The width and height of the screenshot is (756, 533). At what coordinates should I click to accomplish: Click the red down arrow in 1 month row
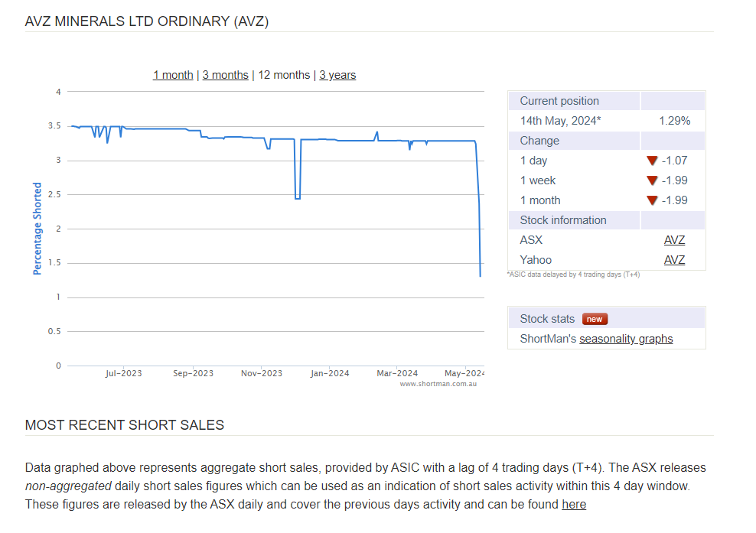coord(652,200)
